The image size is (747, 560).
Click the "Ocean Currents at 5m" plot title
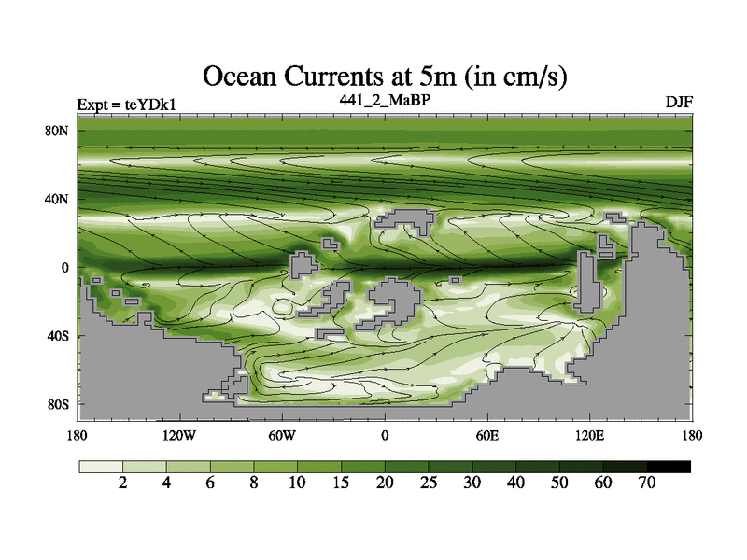click(385, 75)
